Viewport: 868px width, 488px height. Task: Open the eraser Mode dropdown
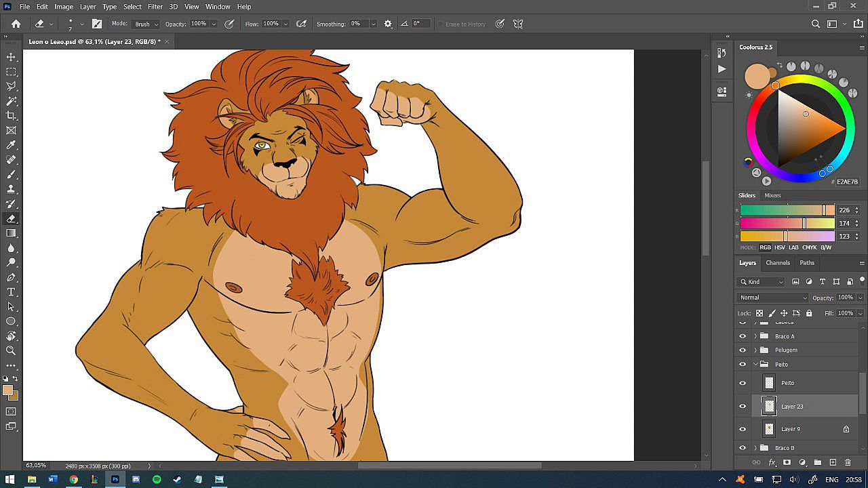pyautogui.click(x=146, y=24)
